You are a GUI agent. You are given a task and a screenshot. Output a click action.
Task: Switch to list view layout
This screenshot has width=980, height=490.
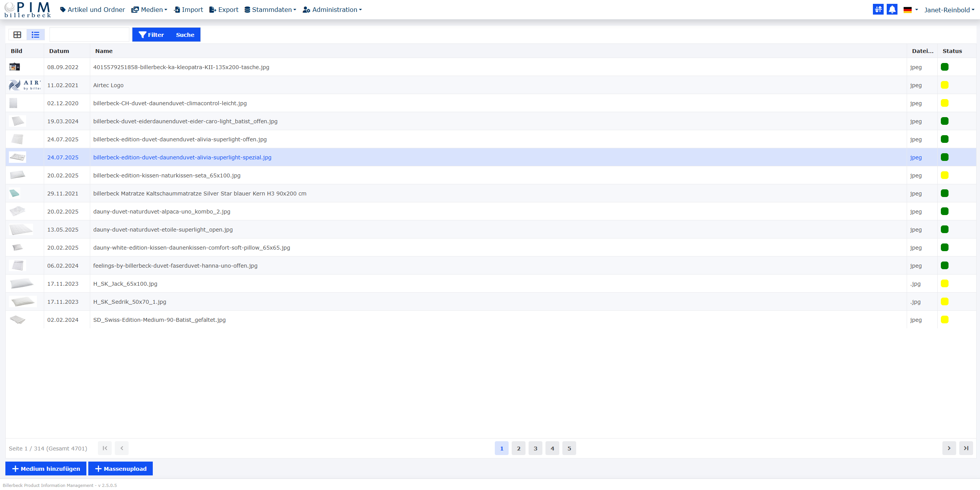[35, 35]
